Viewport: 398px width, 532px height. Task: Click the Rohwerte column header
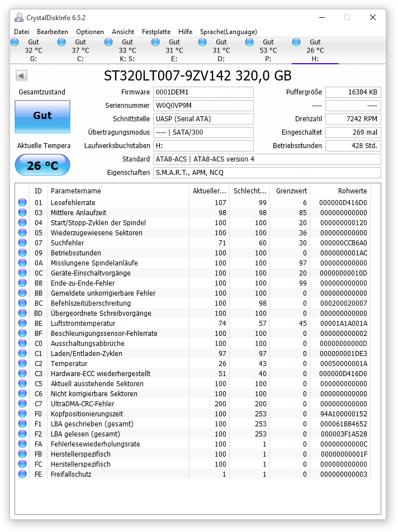click(340, 191)
